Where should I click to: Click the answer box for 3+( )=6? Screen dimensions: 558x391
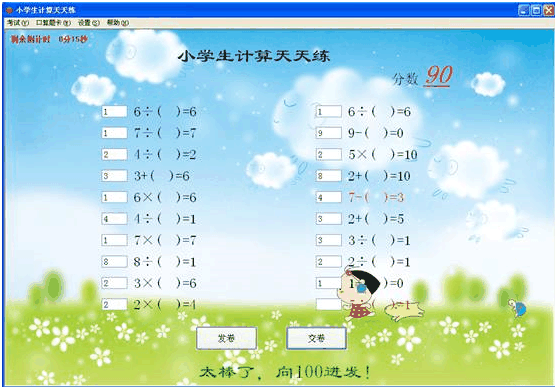point(114,176)
